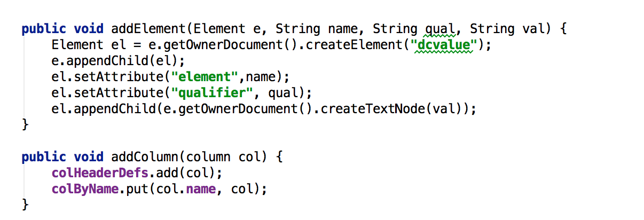This screenshot has width=644, height=220.
Task: Click the squiggly-underlined qual parameter in signature
Action: pyautogui.click(x=441, y=29)
